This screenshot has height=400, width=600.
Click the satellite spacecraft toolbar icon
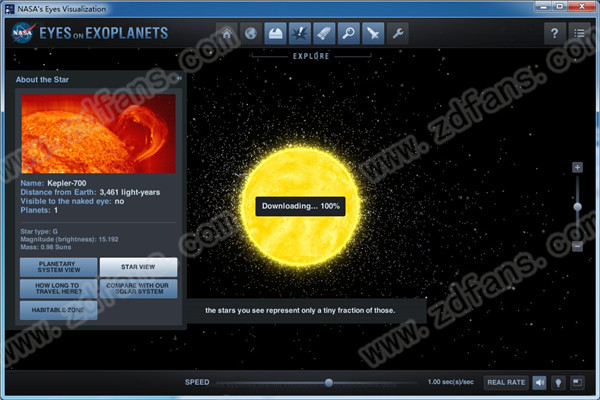pyautogui.click(x=373, y=34)
